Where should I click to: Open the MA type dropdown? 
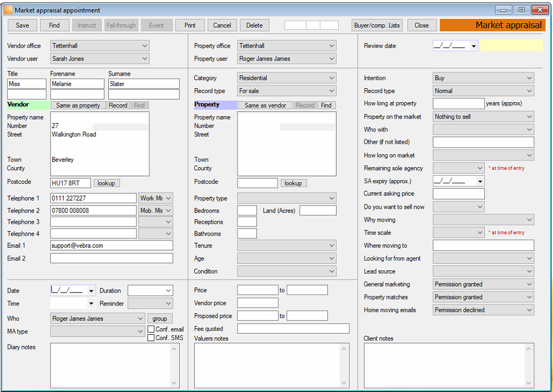[97, 331]
